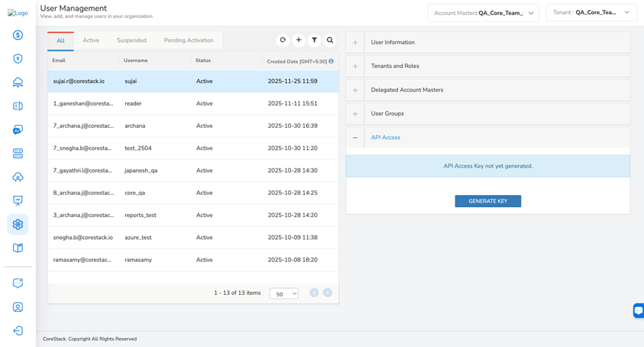Open the open-book documentation icon
Image resolution: width=644 pixels, height=347 pixels.
click(x=18, y=248)
